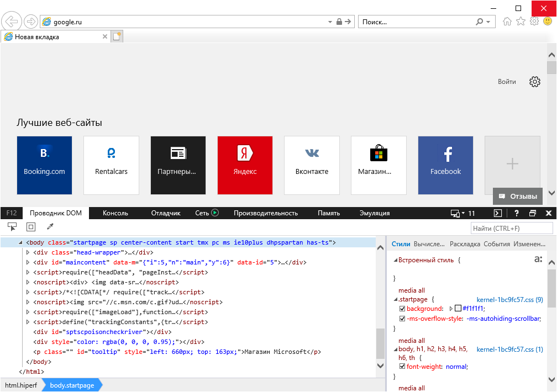
Task: Add a new site with plus tile
Action: coord(512,163)
